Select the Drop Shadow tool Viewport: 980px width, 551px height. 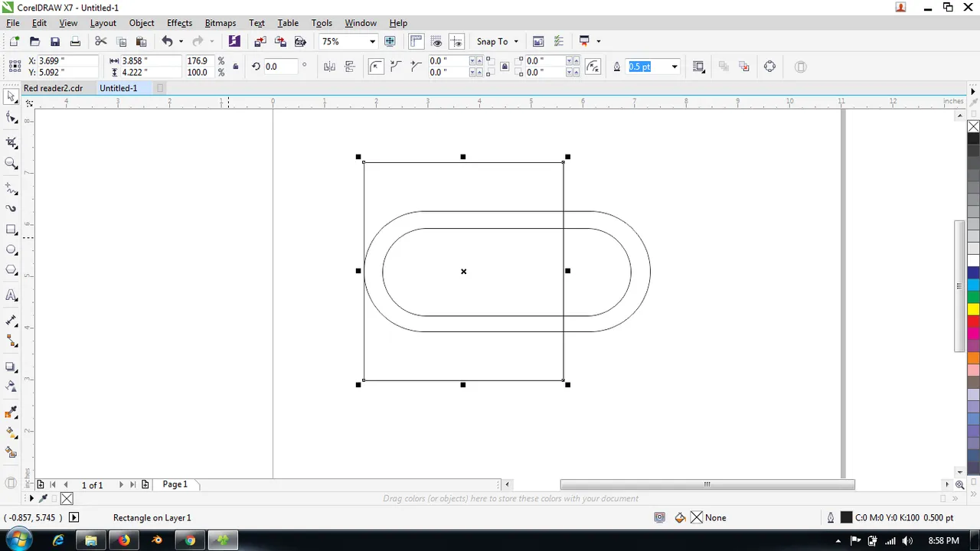tap(11, 367)
